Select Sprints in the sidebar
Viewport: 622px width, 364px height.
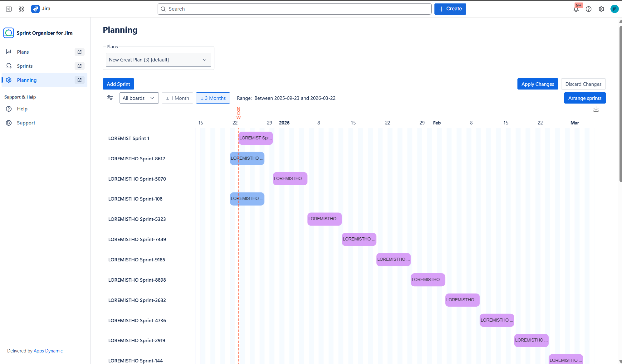point(25,66)
